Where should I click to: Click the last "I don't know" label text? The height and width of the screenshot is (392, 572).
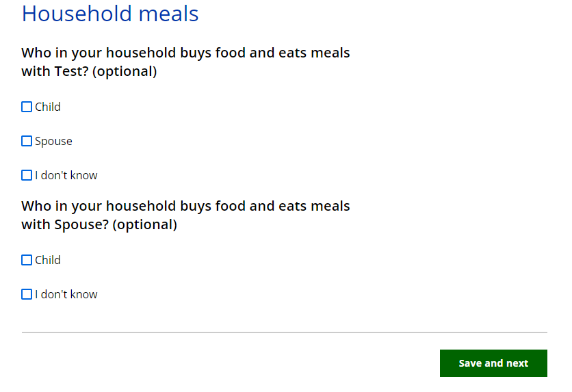[66, 294]
